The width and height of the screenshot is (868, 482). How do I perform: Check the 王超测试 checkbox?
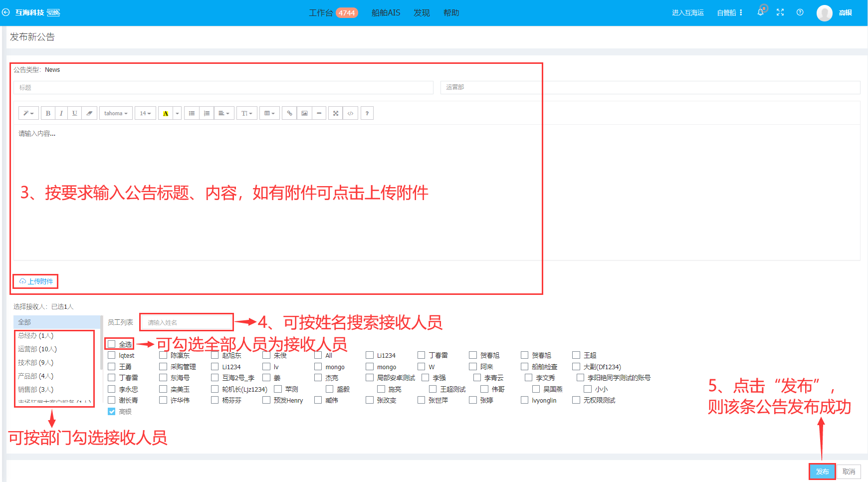[433, 389]
